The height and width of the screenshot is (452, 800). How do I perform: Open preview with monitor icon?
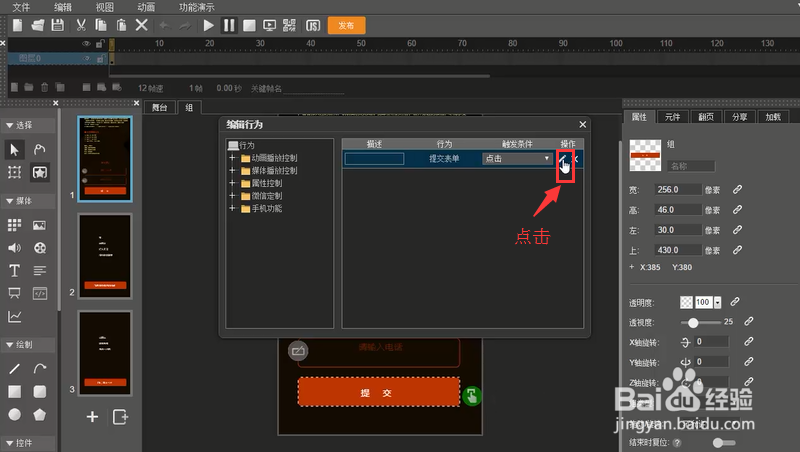click(x=269, y=25)
